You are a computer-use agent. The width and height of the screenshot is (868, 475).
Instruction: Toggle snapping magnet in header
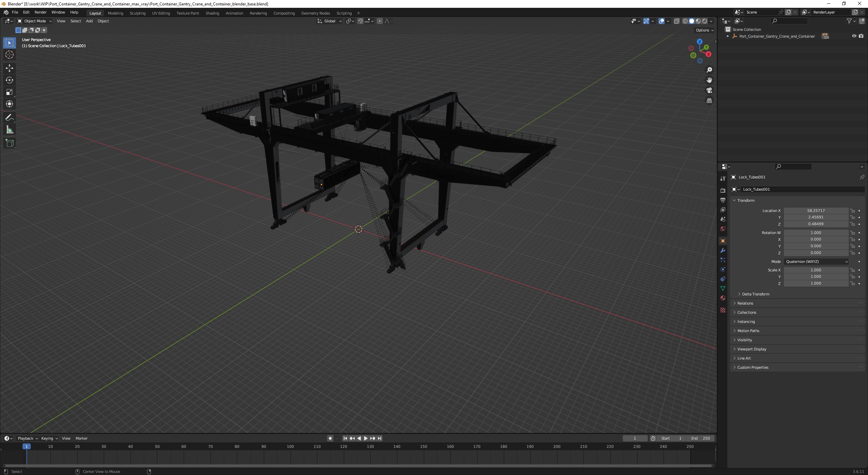[360, 21]
